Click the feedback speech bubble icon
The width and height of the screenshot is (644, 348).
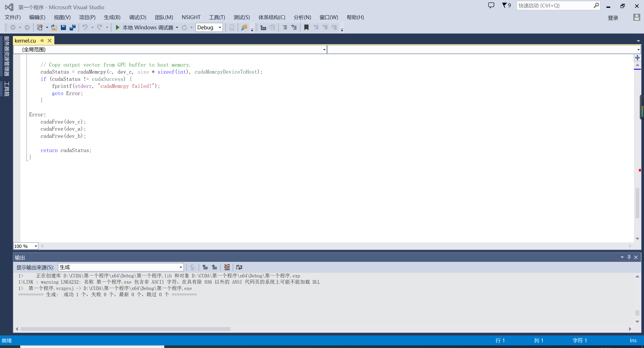(491, 6)
